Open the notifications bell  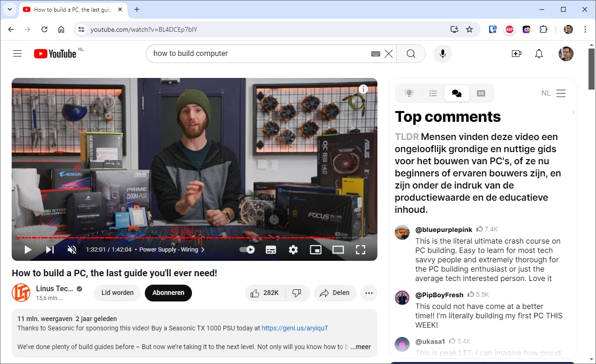point(539,54)
